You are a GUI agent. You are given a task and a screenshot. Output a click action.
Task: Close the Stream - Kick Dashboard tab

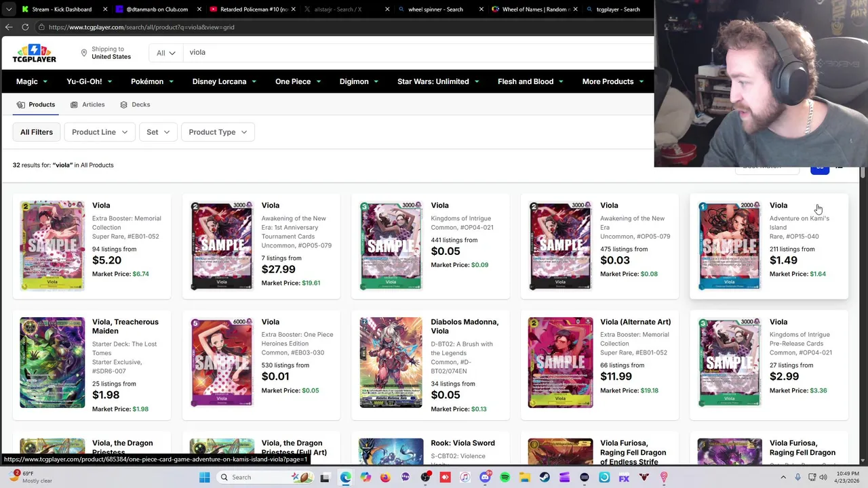pyautogui.click(x=105, y=9)
